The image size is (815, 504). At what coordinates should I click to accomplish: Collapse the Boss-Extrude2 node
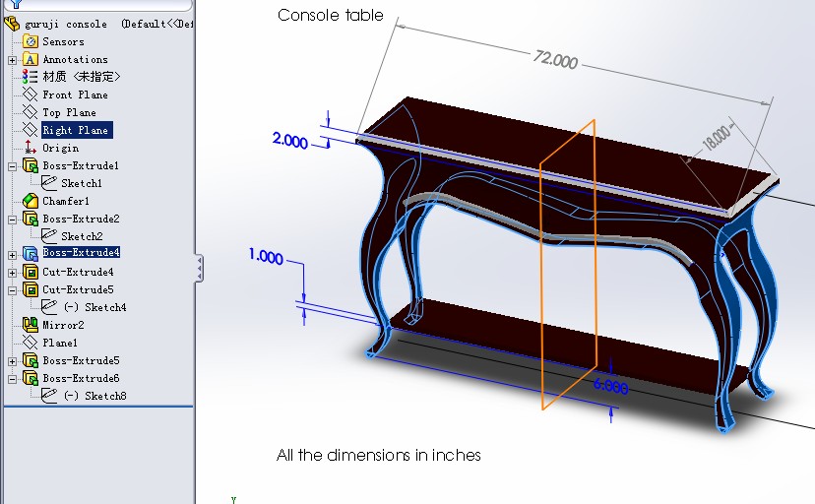tap(13, 220)
